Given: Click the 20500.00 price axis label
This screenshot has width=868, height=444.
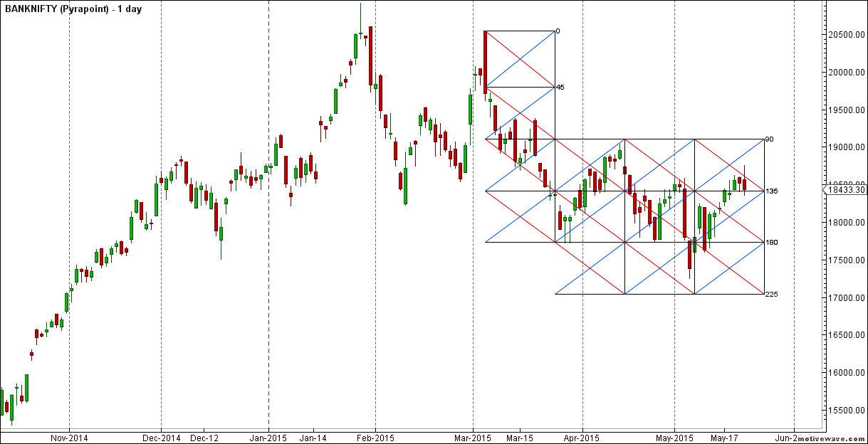Looking at the screenshot, I should [x=847, y=35].
